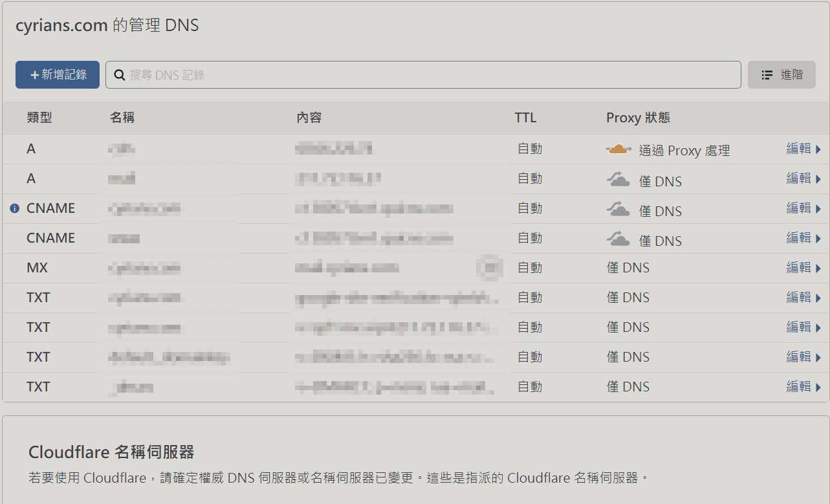Screen dimensions: 830x504
Task: Add a new DNS record with 新增記錄
Action: pyautogui.click(x=58, y=74)
